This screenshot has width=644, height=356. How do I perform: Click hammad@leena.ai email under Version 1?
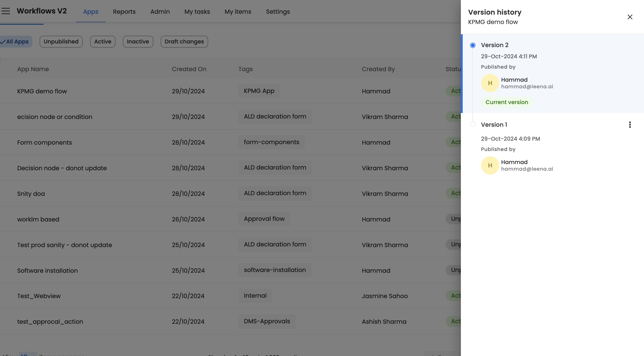(x=527, y=169)
